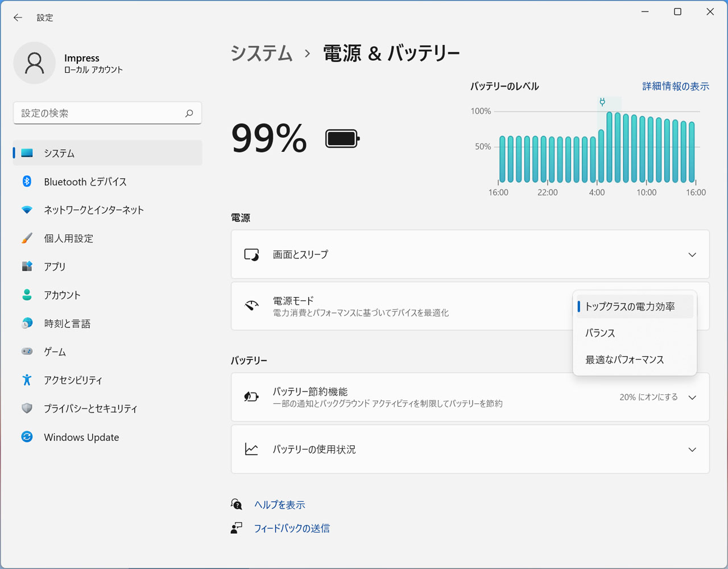This screenshot has height=569, width=728.
Task: Click the back arrow at top left
Action: pyautogui.click(x=18, y=18)
